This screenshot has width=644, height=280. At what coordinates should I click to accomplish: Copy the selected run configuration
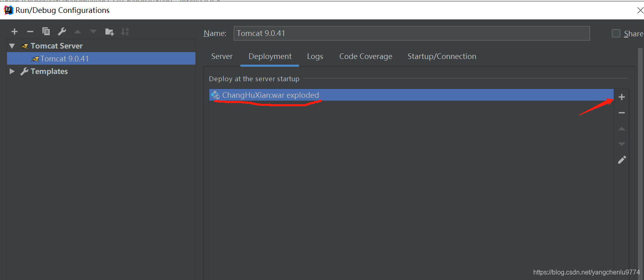46,32
